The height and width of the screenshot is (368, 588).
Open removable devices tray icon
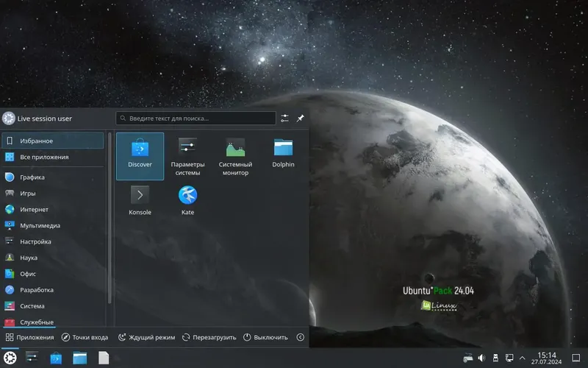[495, 358]
